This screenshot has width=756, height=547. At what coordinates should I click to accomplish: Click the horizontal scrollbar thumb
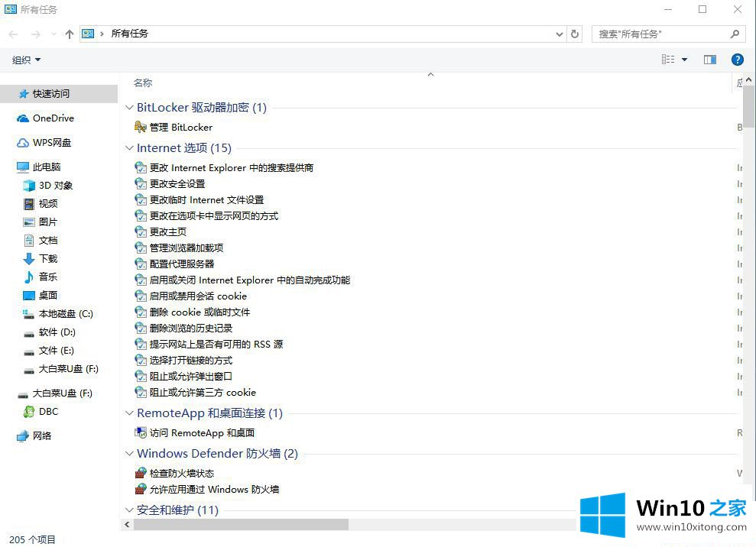pos(241,524)
